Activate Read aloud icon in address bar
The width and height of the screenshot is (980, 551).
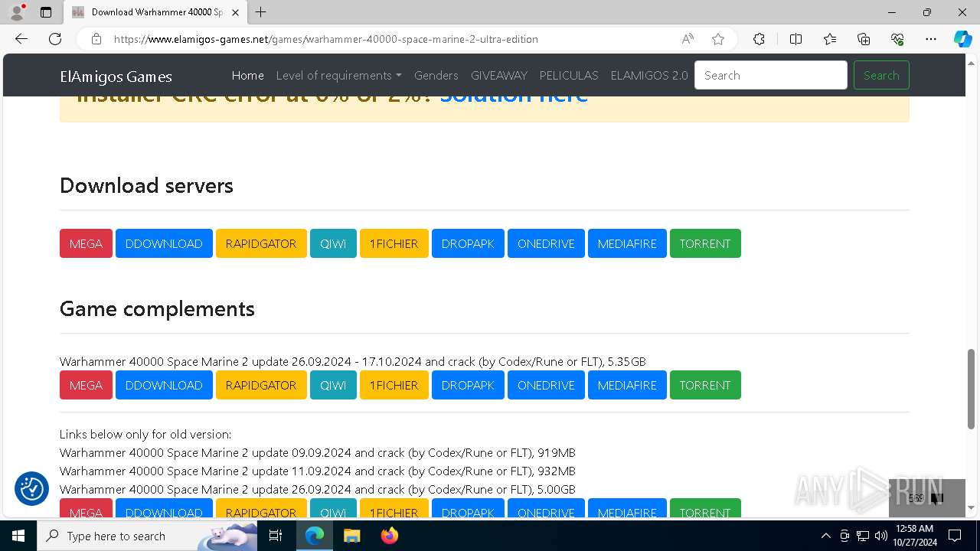688,39
